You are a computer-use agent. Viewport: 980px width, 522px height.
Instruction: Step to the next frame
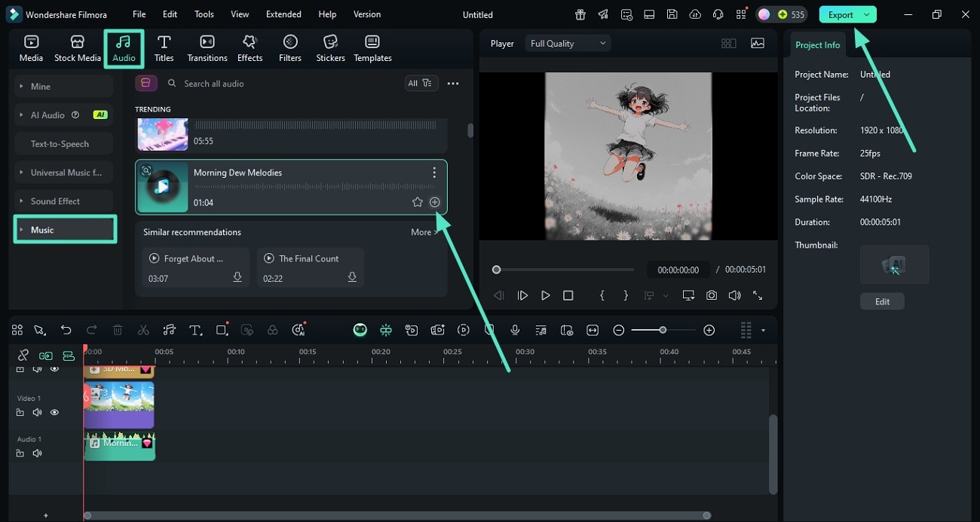click(x=522, y=296)
